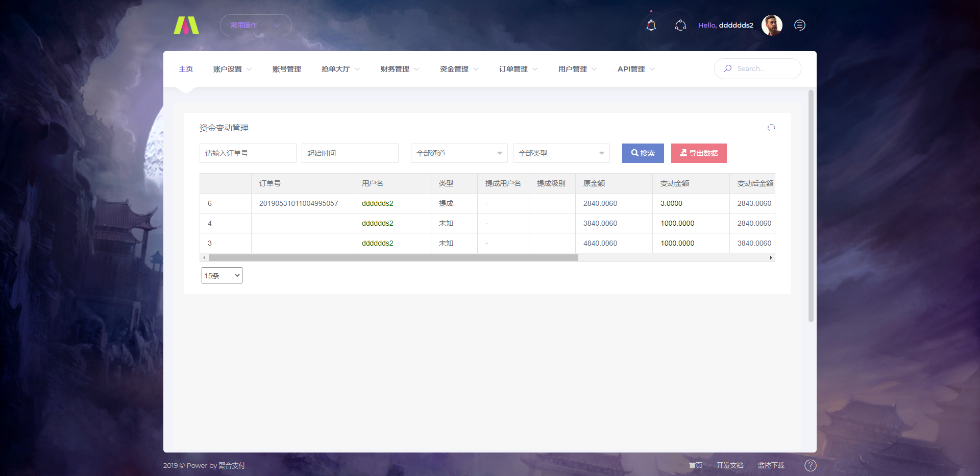Image resolution: width=980 pixels, height=476 pixels.
Task: Click the Hello, dddddds2 greeting
Action: point(726,25)
